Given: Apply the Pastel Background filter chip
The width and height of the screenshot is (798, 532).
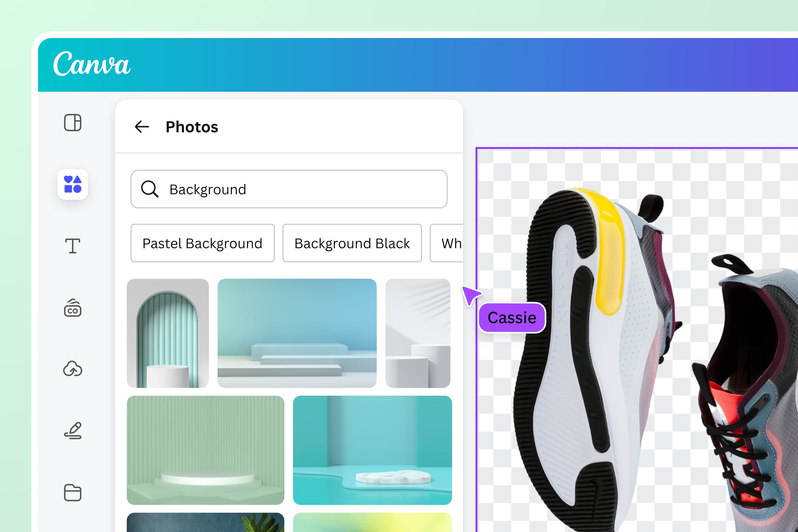Looking at the screenshot, I should (x=202, y=243).
